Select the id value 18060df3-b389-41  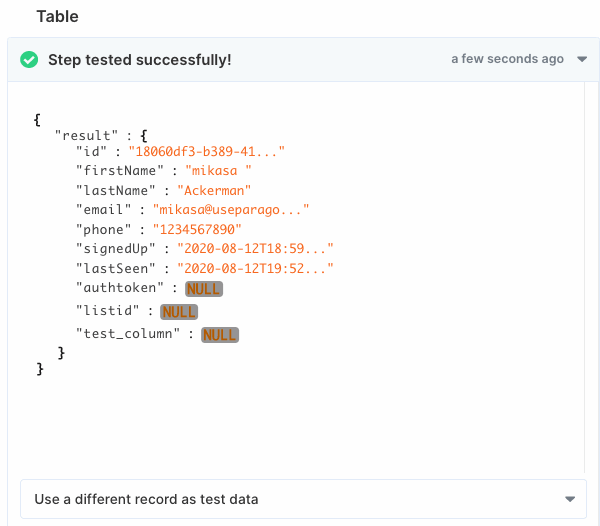pyautogui.click(x=207, y=151)
